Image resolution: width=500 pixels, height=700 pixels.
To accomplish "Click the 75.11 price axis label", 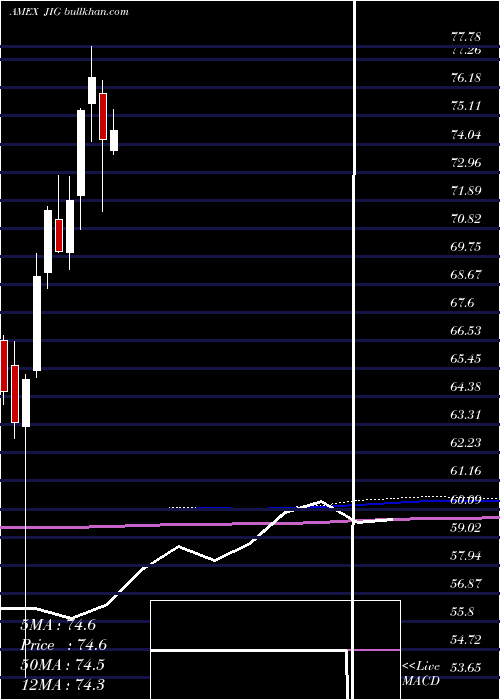I will [467, 106].
